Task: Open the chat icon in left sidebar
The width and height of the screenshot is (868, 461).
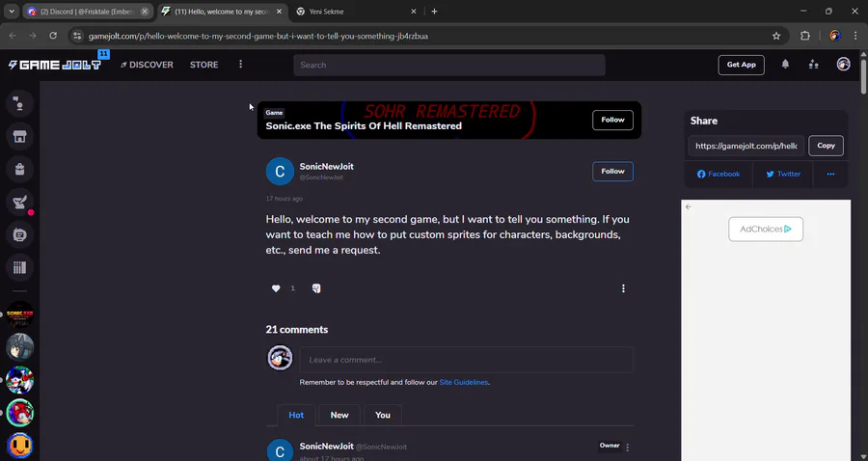Action: click(x=19, y=103)
